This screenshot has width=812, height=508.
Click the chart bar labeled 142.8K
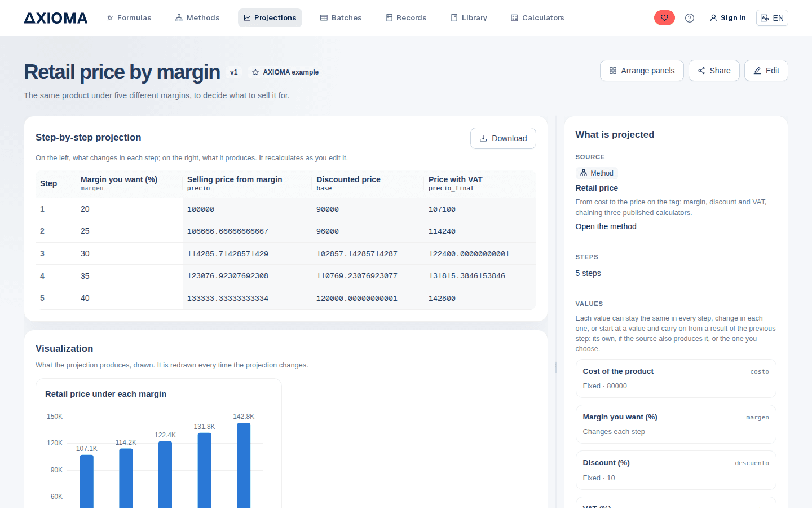(244, 466)
